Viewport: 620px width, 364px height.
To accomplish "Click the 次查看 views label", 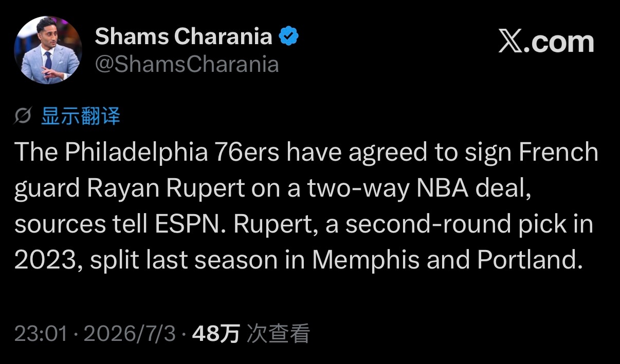I will 278,334.
